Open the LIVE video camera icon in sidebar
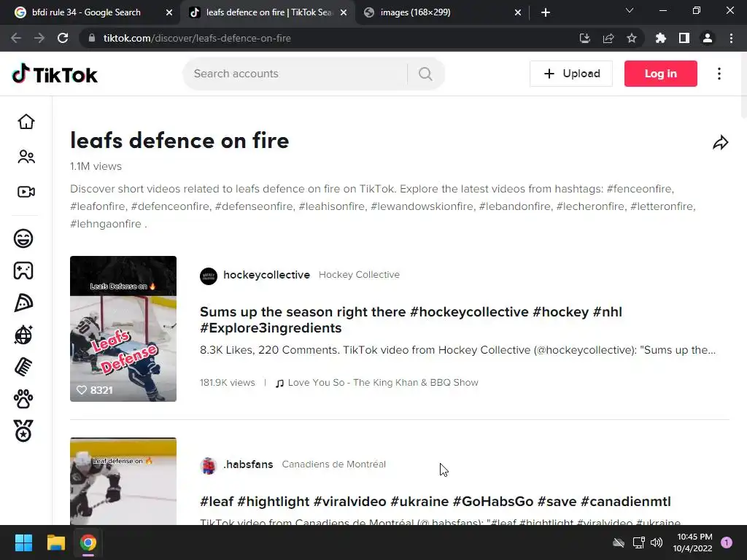The width and height of the screenshot is (747, 560). click(26, 192)
